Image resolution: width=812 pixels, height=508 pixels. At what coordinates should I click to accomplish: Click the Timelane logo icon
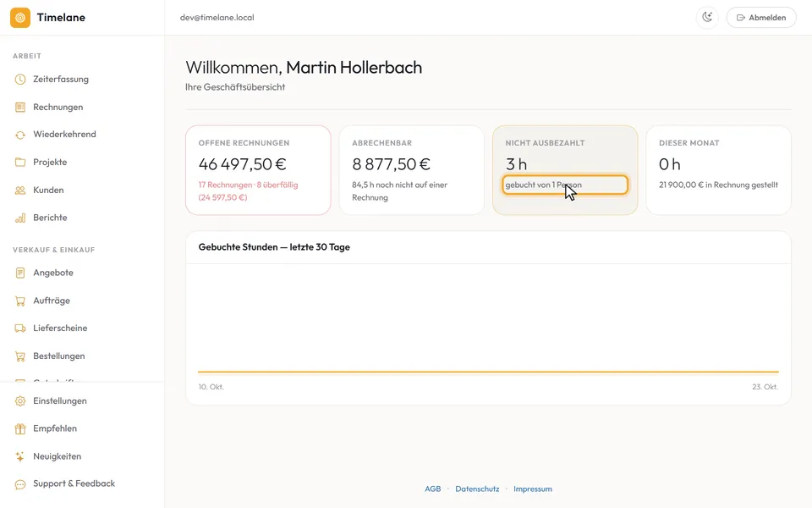pyautogui.click(x=20, y=18)
